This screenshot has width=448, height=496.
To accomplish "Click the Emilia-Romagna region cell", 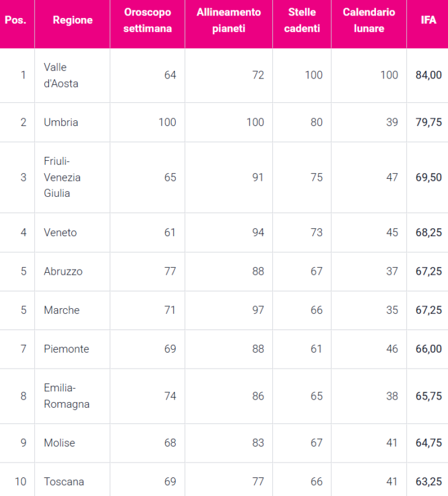I will pyautogui.click(x=66, y=396).
